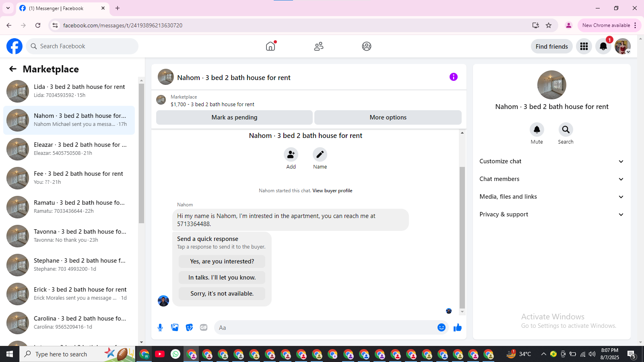Screen dimensions: 644x362
Task: Mute the conversation with bell icon
Action: [537, 130]
